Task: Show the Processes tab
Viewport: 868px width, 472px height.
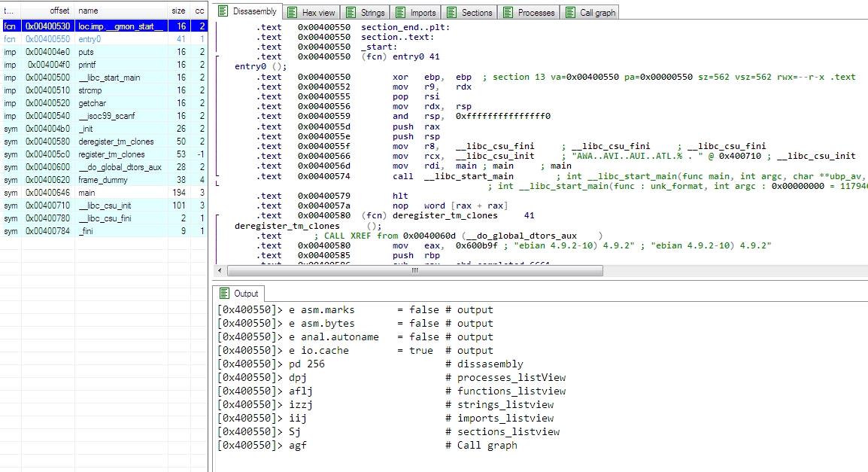Action: [x=529, y=13]
